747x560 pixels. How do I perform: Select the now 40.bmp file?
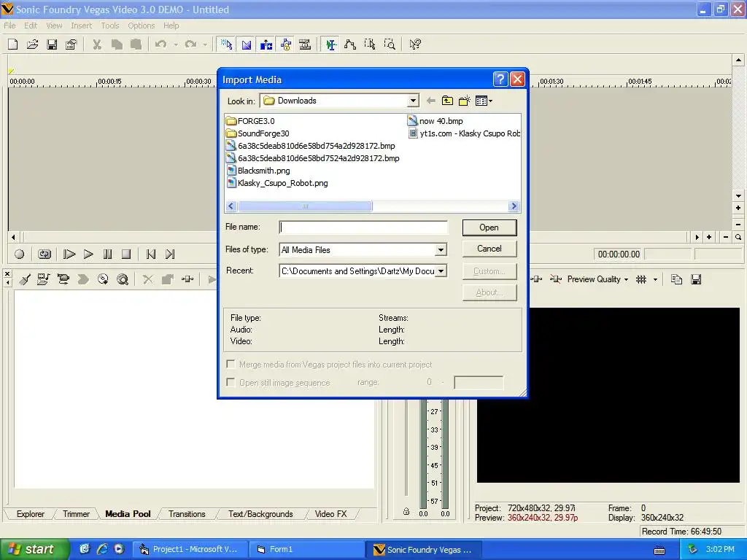pyautogui.click(x=436, y=121)
